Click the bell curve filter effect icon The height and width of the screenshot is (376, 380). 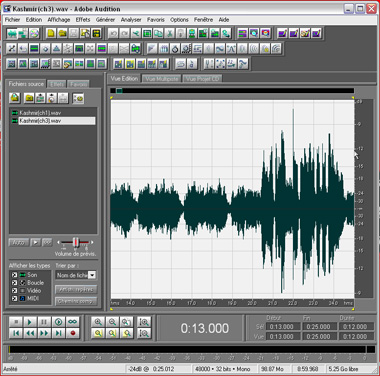click(231, 49)
